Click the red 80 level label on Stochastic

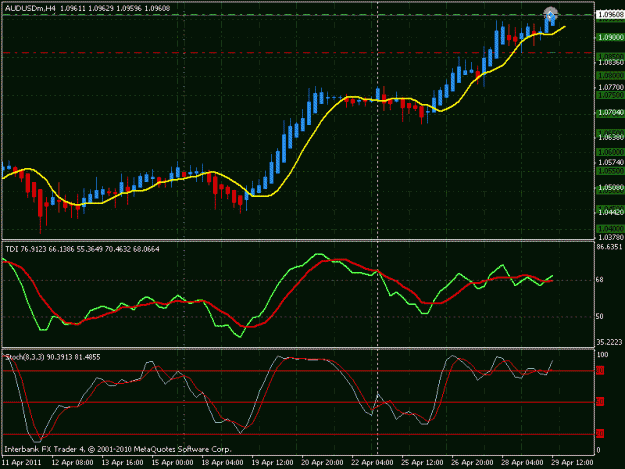pyautogui.click(x=600, y=371)
